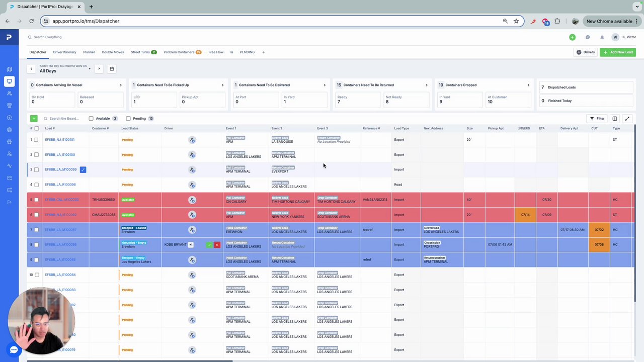Click the green plus icon beside board search

(x=34, y=119)
